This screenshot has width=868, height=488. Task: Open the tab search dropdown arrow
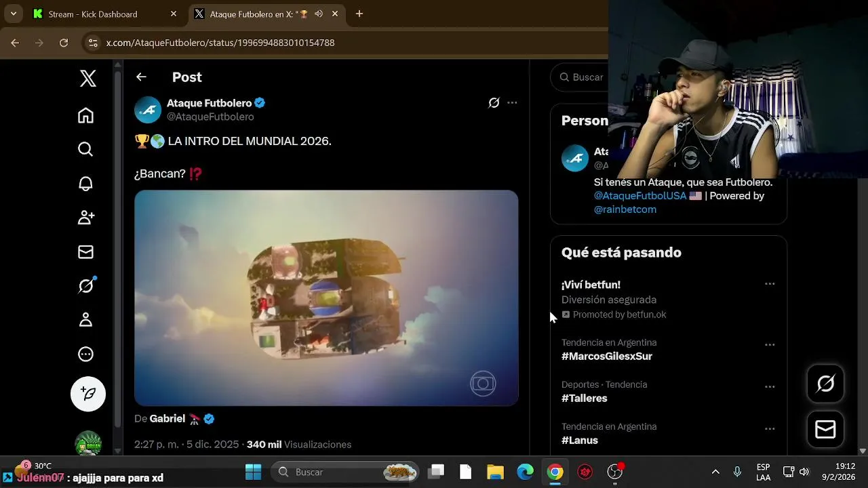tap(13, 14)
